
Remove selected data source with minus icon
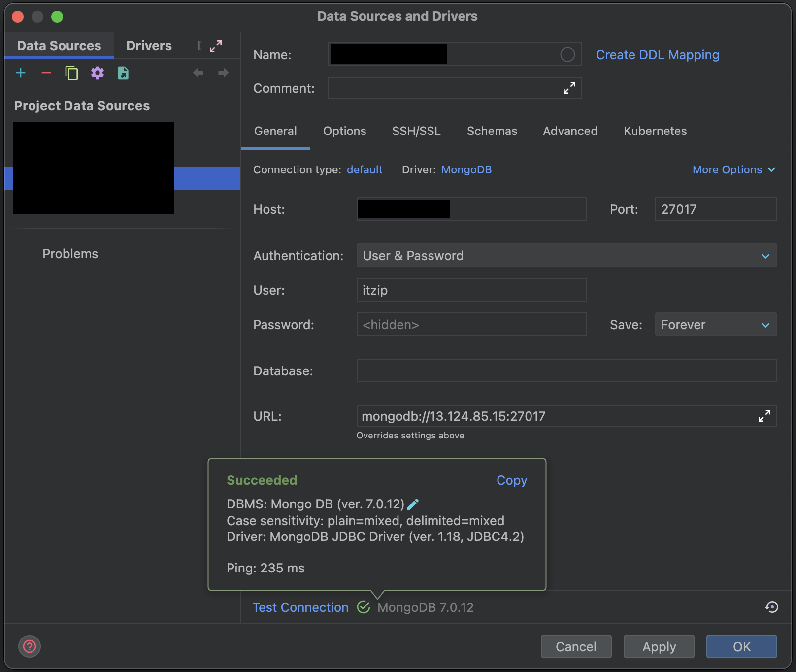pos(46,73)
